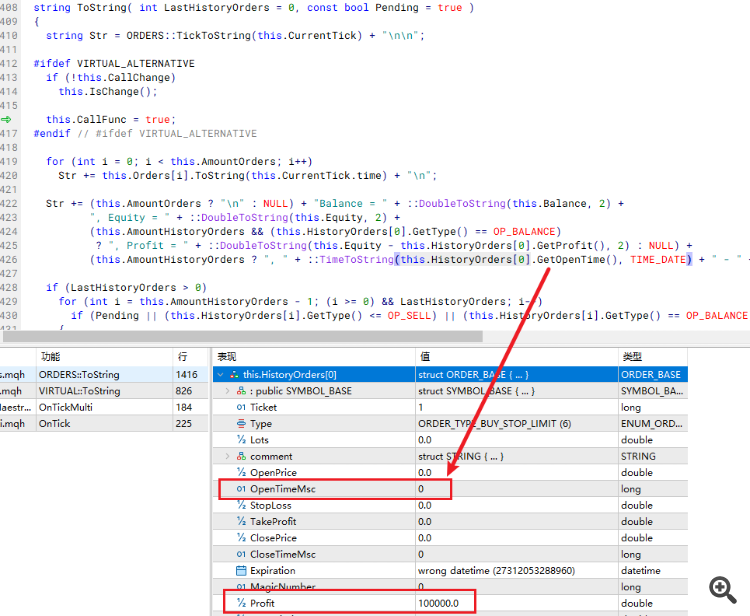The height and width of the screenshot is (616, 750).
Task: Click the ClosePrice double icon
Action: coord(241,538)
